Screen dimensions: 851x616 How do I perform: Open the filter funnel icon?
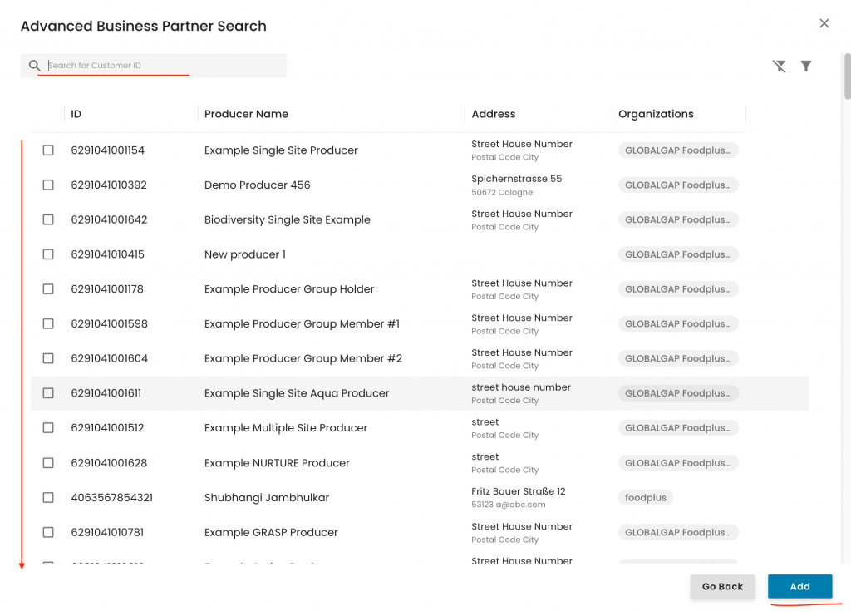[x=806, y=66]
